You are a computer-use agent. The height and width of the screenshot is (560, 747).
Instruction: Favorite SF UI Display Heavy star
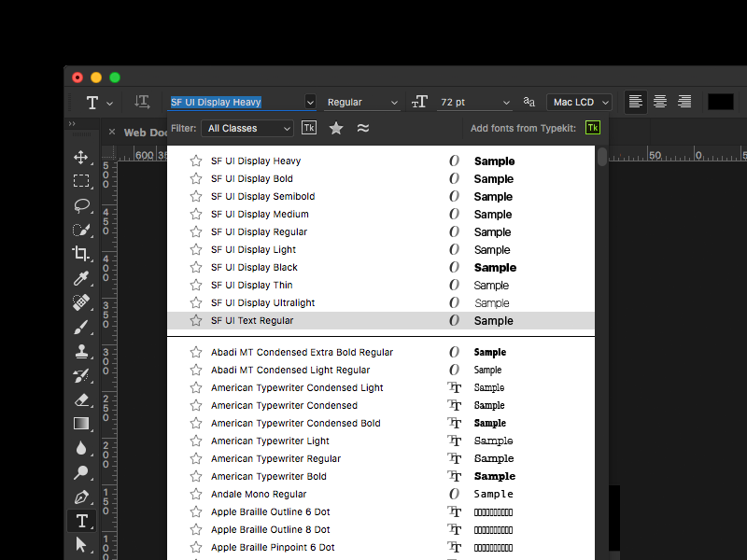196,161
